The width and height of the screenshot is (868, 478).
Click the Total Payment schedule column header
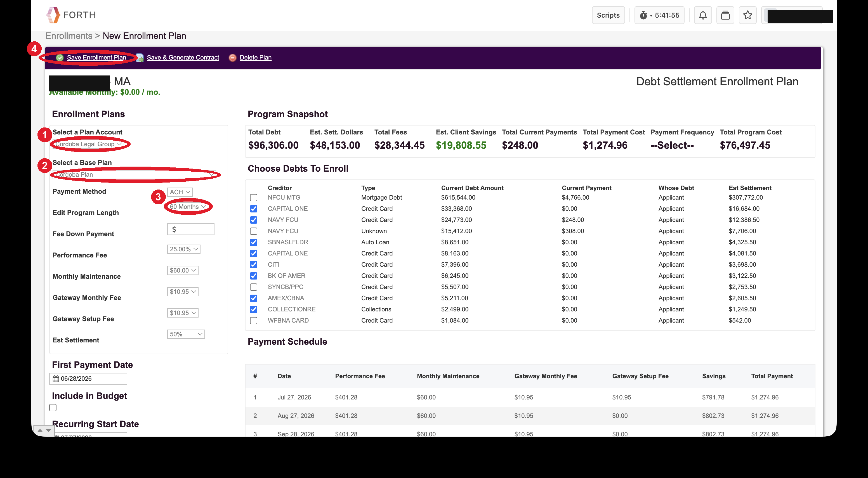click(772, 376)
